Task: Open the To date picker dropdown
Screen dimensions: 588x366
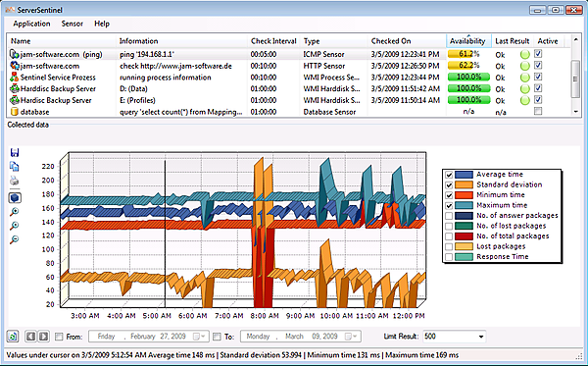Action: click(352, 337)
